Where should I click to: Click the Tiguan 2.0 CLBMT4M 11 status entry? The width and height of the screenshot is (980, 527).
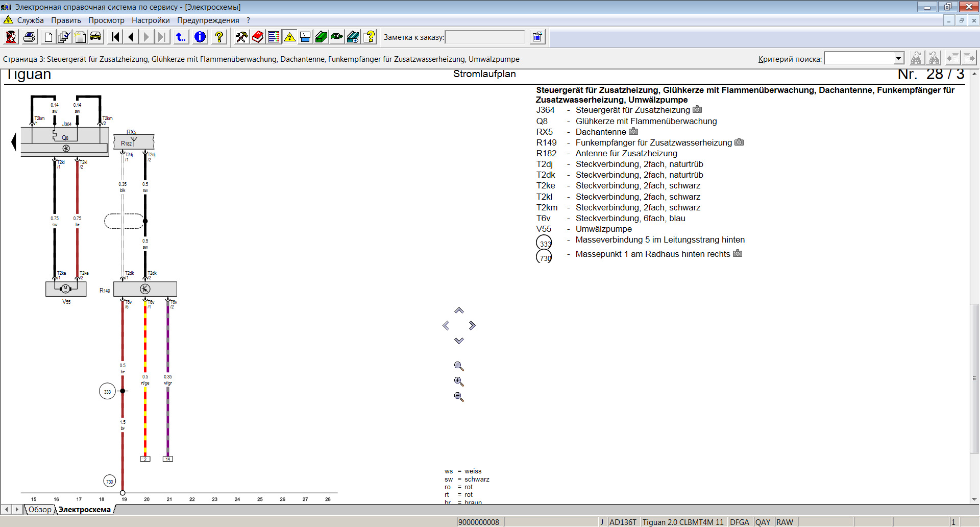pos(683,522)
